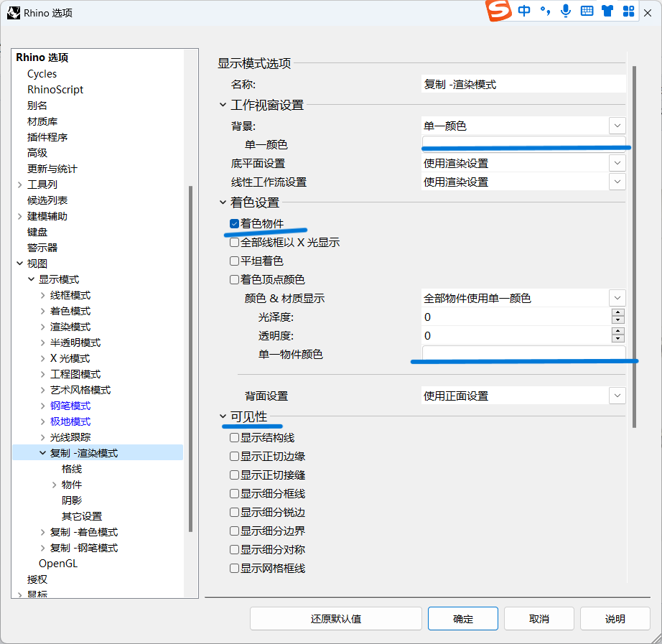This screenshot has height=644, width=662.
Task: Click the options tree vertical scrollbar
Action: pyautogui.click(x=191, y=359)
